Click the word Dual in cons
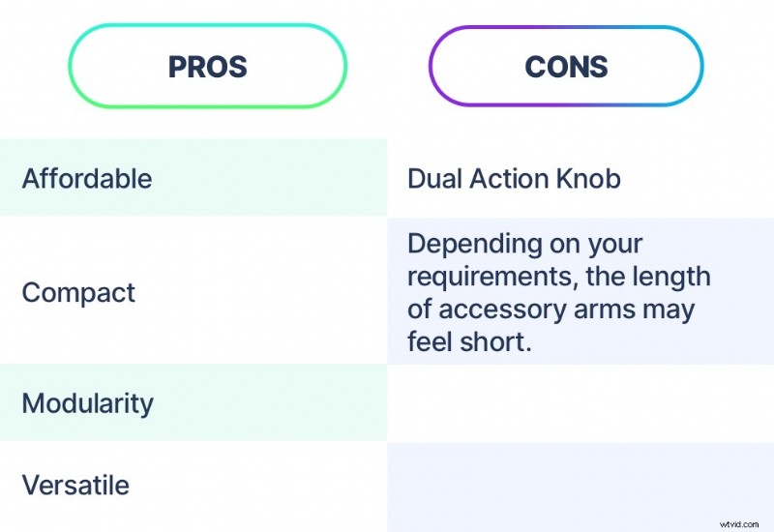Image resolution: width=774 pixels, height=532 pixels. tap(433, 179)
